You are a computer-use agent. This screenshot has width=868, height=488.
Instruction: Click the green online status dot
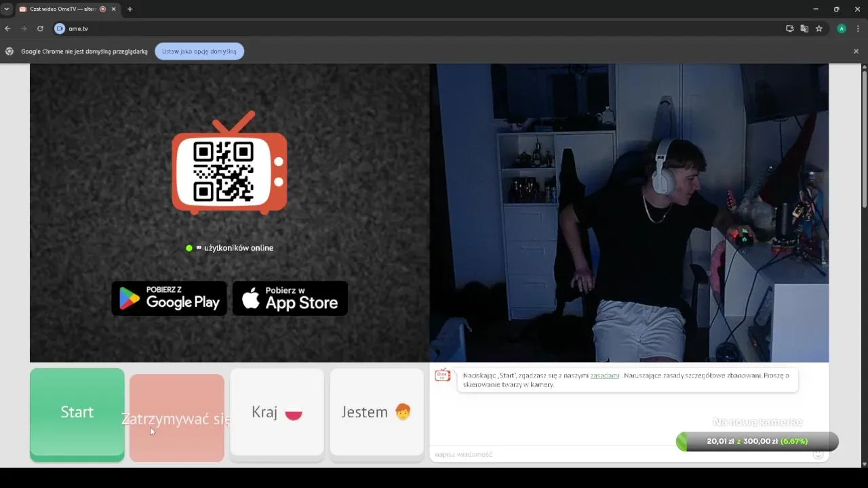[x=189, y=248]
